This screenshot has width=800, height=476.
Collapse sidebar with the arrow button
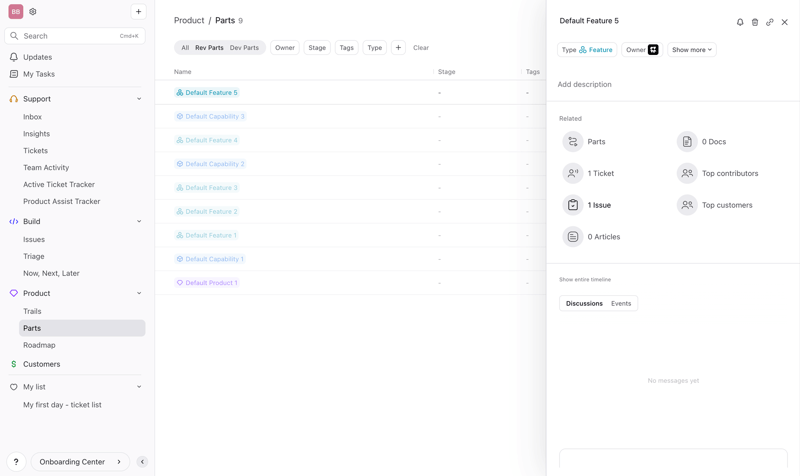coord(142,462)
